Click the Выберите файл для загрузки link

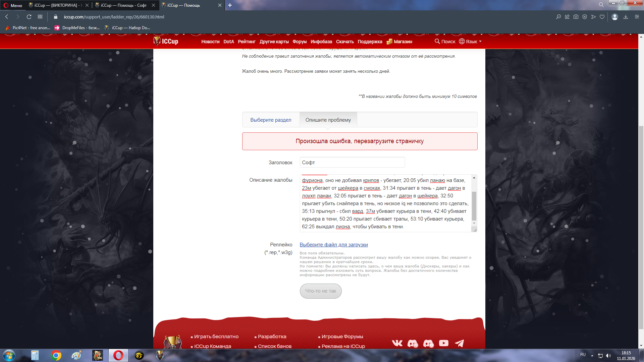click(x=333, y=245)
